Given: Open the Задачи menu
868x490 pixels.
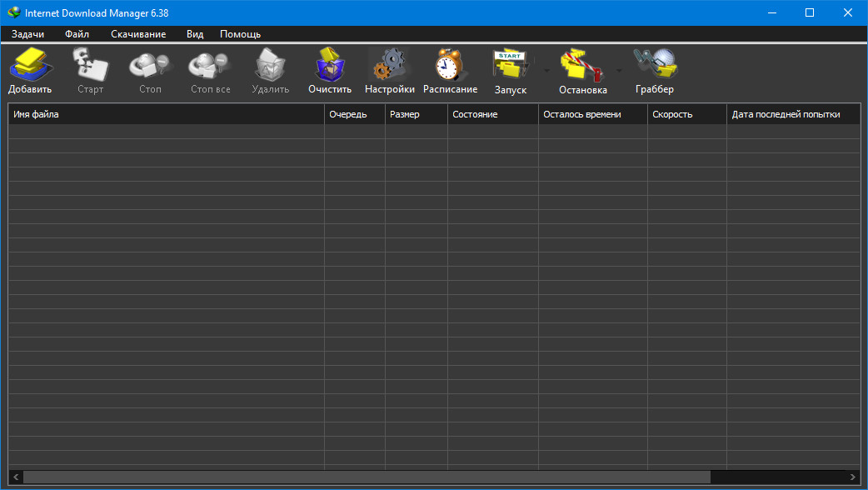Looking at the screenshot, I should pos(27,34).
